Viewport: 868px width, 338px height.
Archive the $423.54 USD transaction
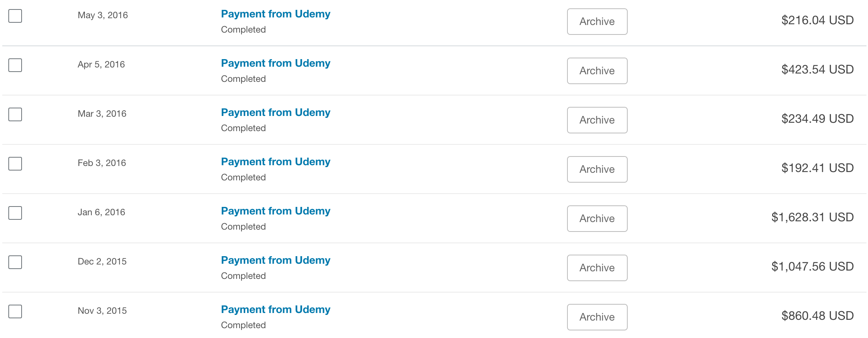597,71
